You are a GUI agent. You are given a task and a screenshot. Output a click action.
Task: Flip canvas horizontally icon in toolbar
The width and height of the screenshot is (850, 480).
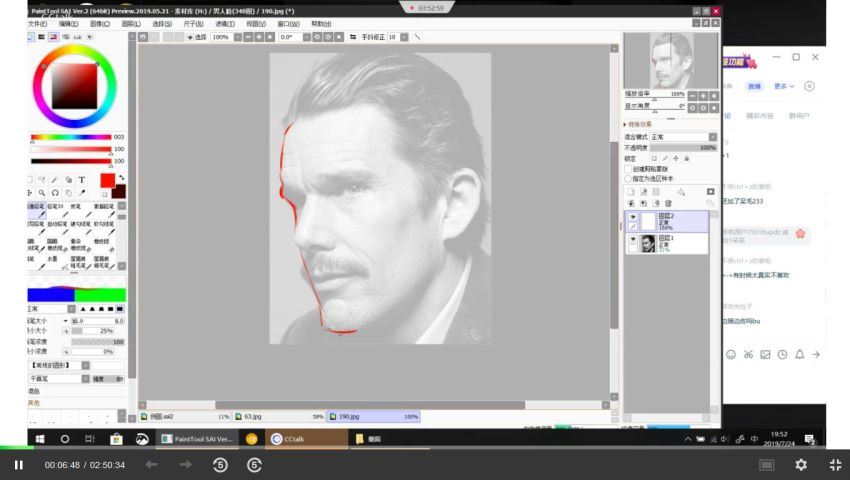[353, 37]
